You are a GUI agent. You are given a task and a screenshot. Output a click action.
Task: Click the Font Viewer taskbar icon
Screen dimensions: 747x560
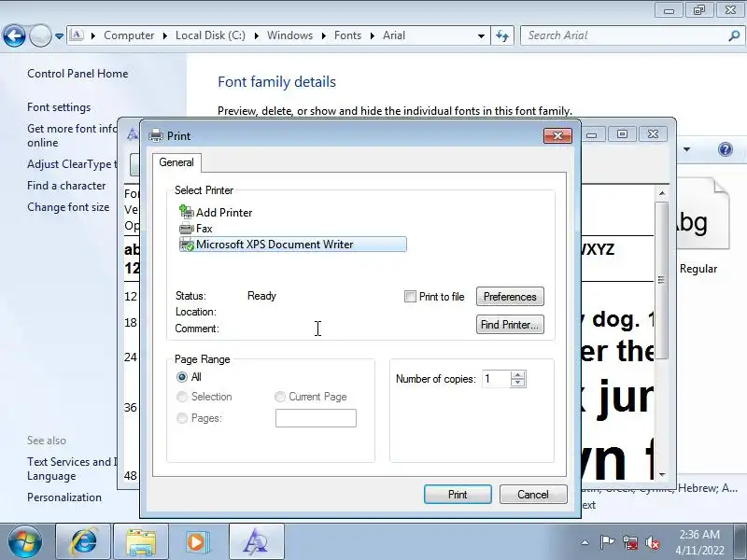(256, 542)
